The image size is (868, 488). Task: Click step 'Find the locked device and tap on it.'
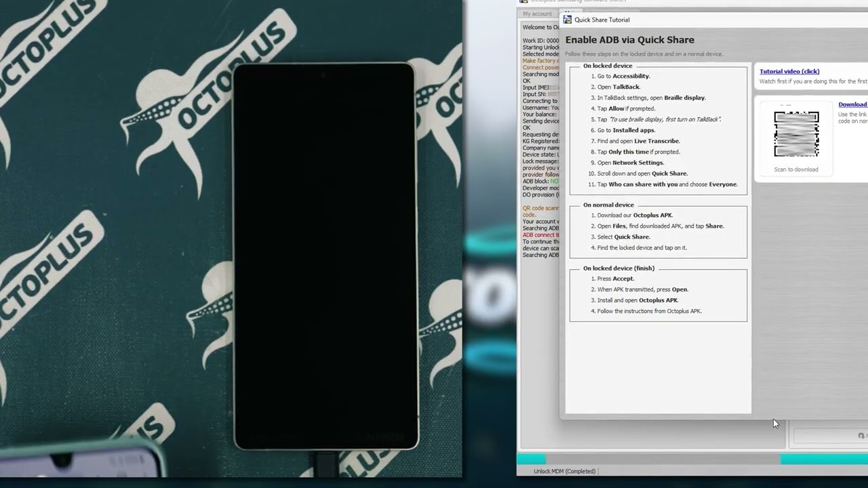pyautogui.click(x=638, y=247)
